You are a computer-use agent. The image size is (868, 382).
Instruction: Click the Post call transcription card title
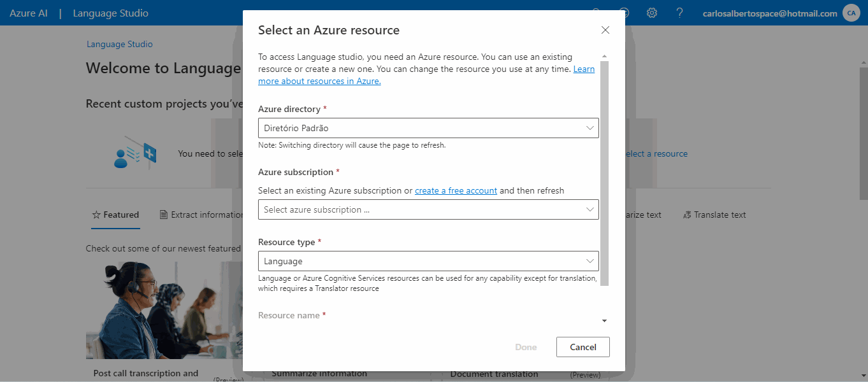(x=146, y=374)
